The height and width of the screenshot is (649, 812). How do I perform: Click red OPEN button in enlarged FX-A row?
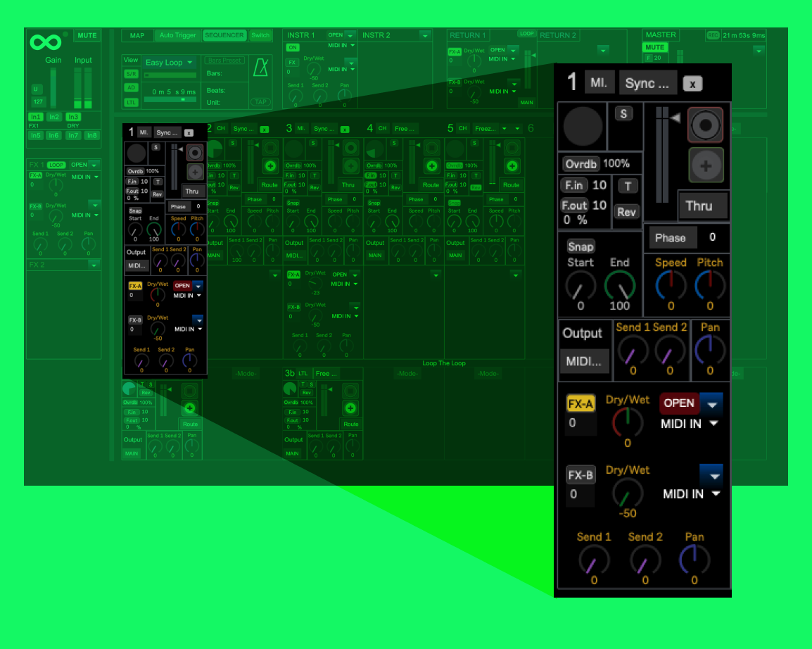tap(679, 403)
